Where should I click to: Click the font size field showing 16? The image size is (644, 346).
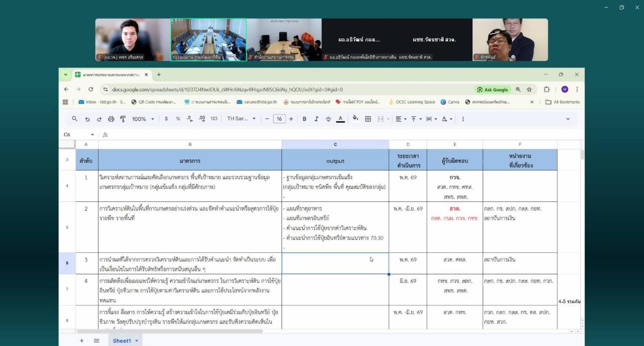coord(279,119)
